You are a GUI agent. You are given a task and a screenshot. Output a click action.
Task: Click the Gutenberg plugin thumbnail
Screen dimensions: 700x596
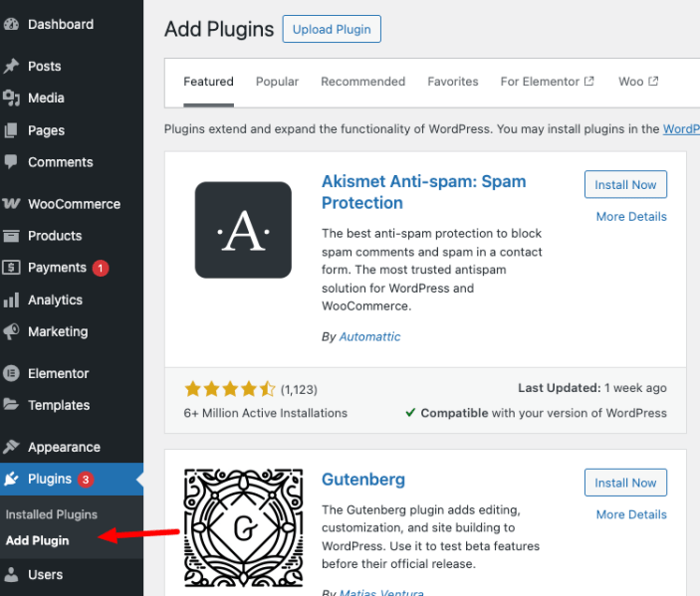tap(243, 527)
